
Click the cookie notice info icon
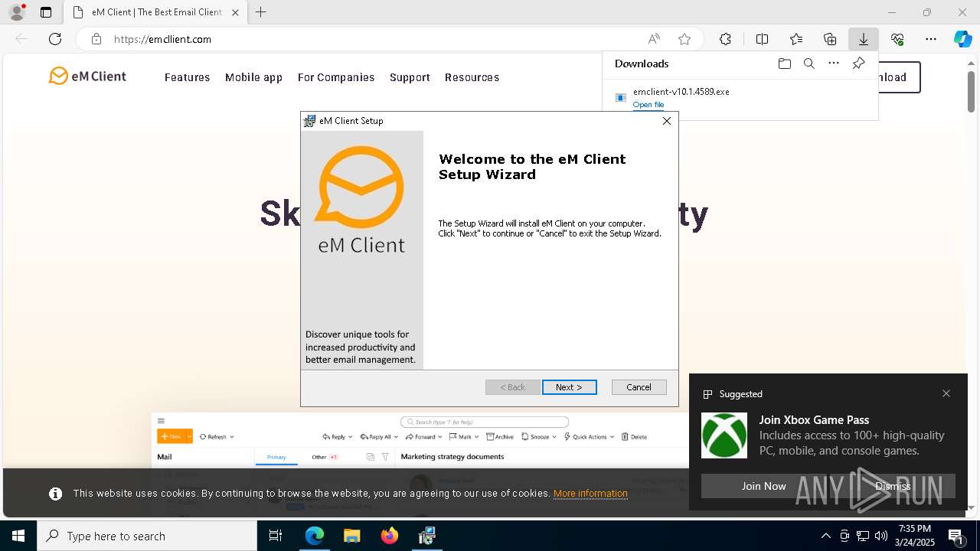pos(55,494)
